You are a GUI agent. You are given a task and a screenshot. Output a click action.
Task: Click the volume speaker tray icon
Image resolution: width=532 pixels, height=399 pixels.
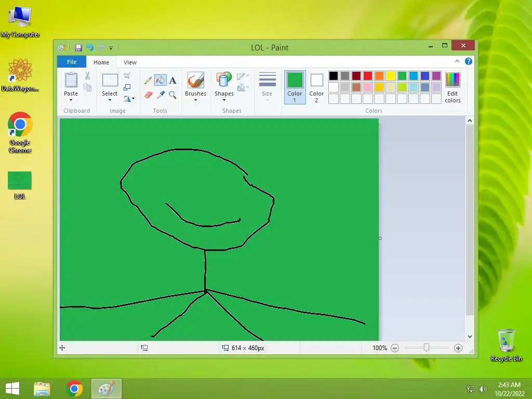pyautogui.click(x=483, y=389)
